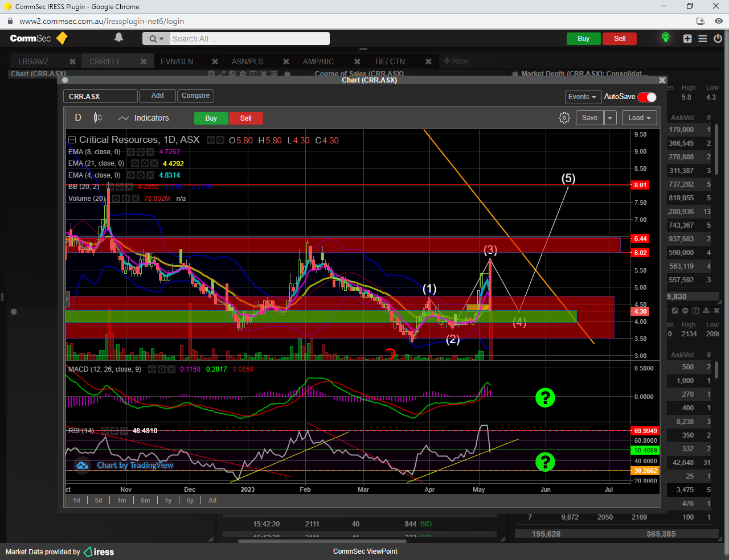Click the power logout icon
The height and width of the screenshot is (560, 729).
[x=718, y=39]
